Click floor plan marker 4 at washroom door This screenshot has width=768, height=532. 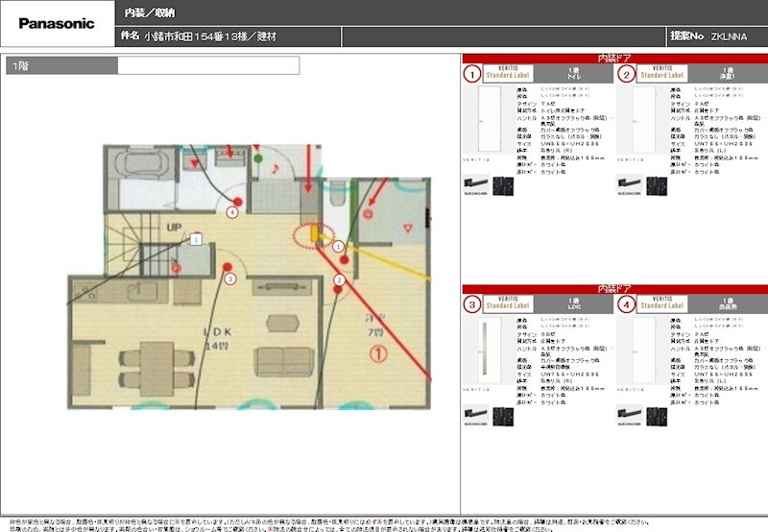(x=232, y=212)
